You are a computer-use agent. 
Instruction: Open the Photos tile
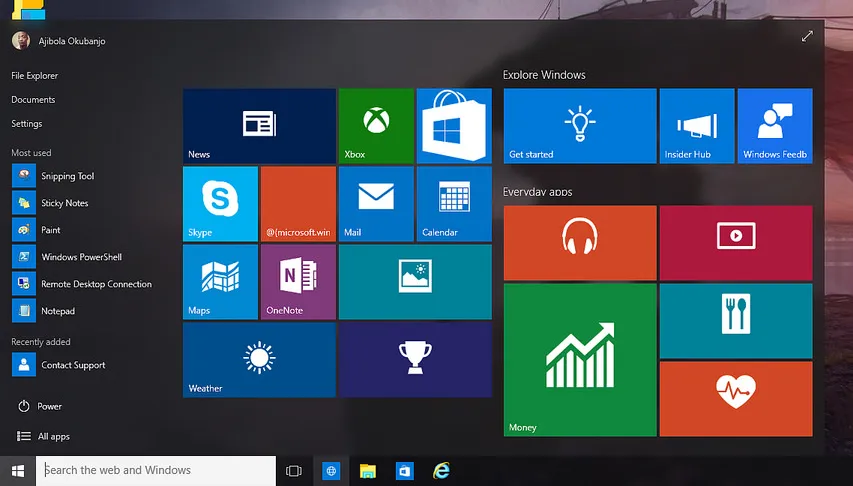(415, 282)
